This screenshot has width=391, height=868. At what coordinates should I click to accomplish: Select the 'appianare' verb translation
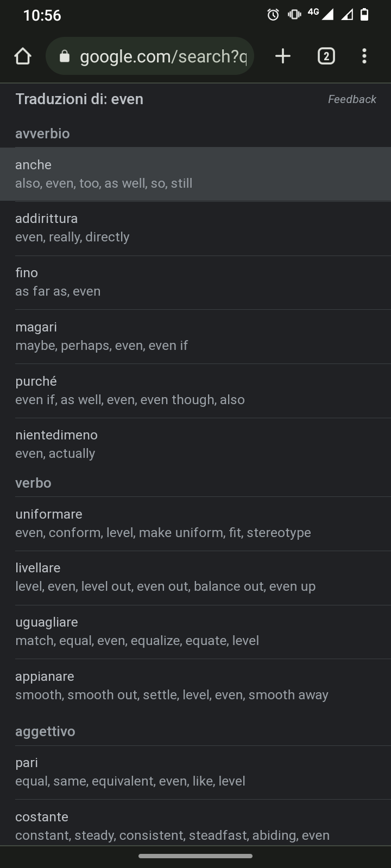195,686
